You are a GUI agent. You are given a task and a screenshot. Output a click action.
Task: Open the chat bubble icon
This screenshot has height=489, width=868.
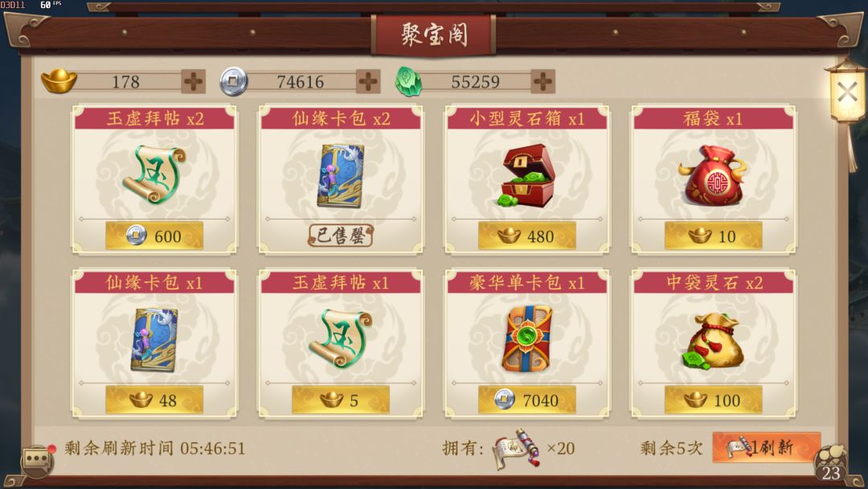point(36,459)
